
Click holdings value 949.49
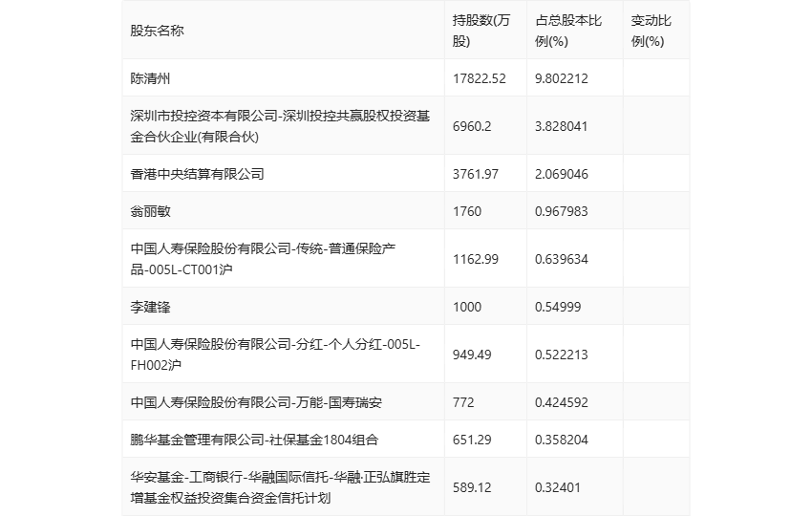click(472, 355)
